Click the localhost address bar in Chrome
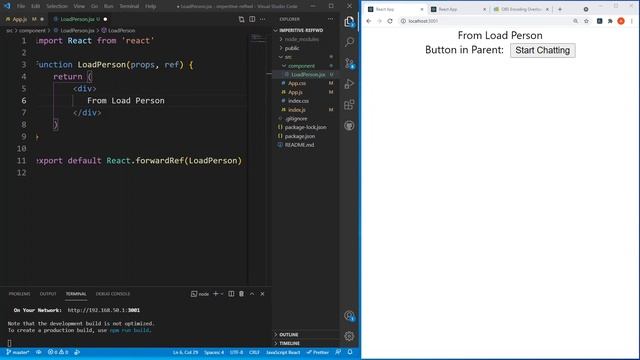This screenshot has width=640, height=360. pos(486,21)
